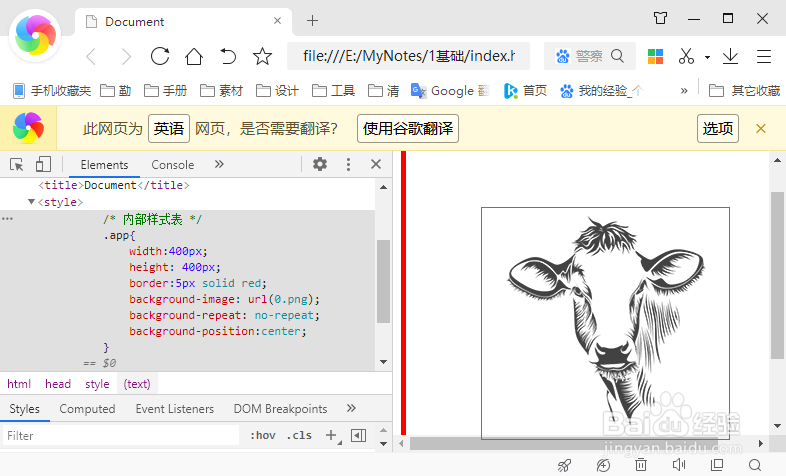Dismiss the translation bar
The image size is (786, 476).
coord(761,129)
